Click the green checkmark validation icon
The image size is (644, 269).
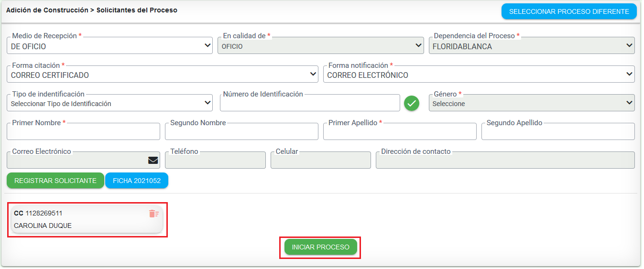pyautogui.click(x=412, y=103)
